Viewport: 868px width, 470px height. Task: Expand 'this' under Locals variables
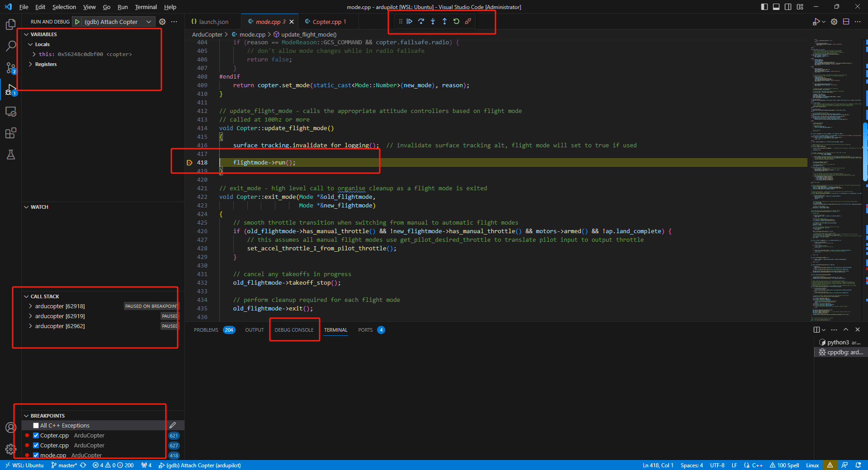tap(33, 54)
